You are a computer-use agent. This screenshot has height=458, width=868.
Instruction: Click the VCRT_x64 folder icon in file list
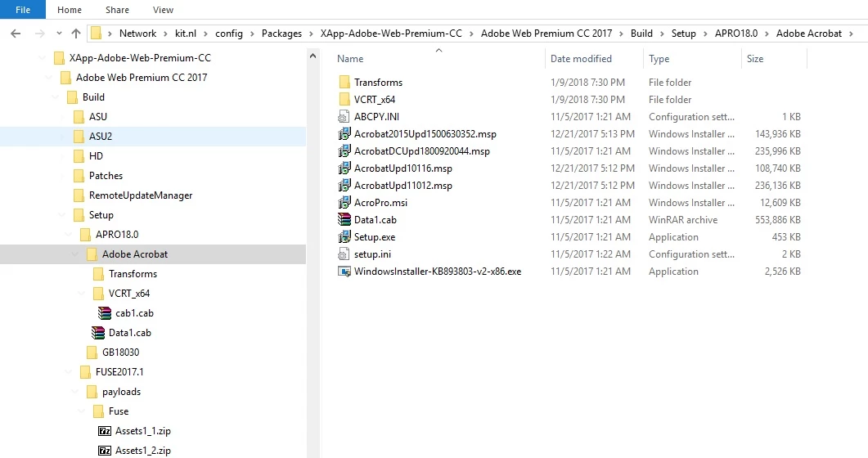[x=344, y=100]
